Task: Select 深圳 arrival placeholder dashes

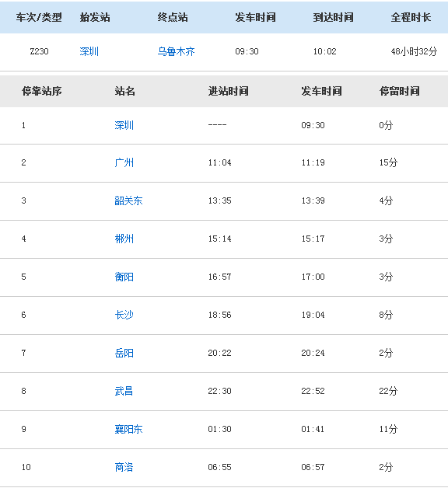Action: coord(218,125)
